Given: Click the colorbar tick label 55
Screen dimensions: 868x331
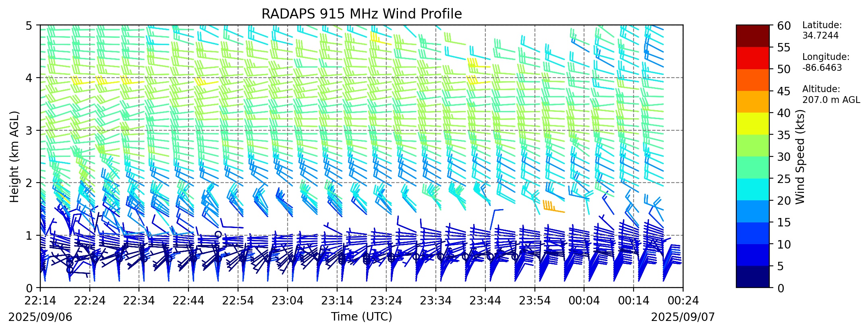Looking at the screenshot, I should [x=784, y=47].
